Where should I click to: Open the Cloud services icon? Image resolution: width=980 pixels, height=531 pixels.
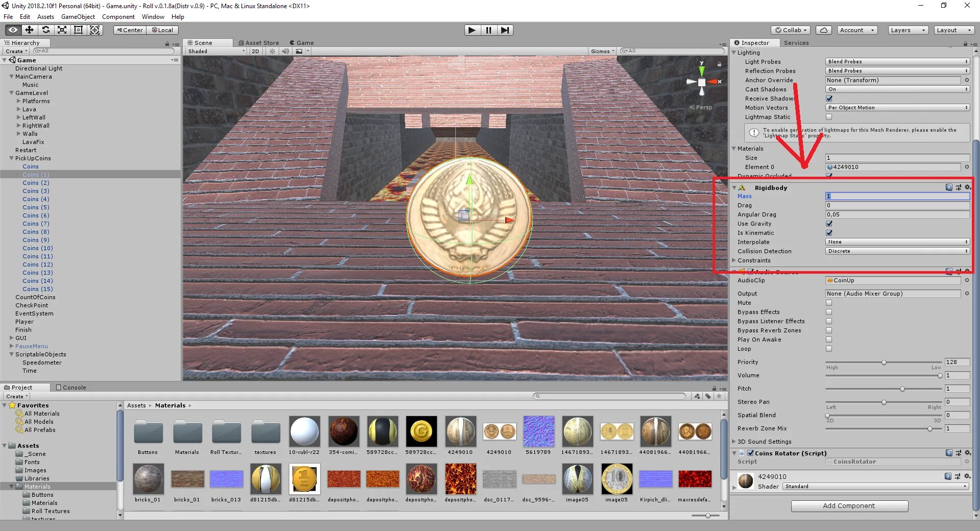tap(823, 30)
